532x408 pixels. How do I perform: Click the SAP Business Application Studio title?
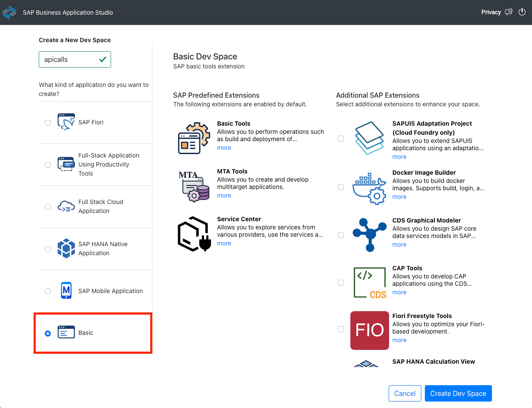[68, 12]
